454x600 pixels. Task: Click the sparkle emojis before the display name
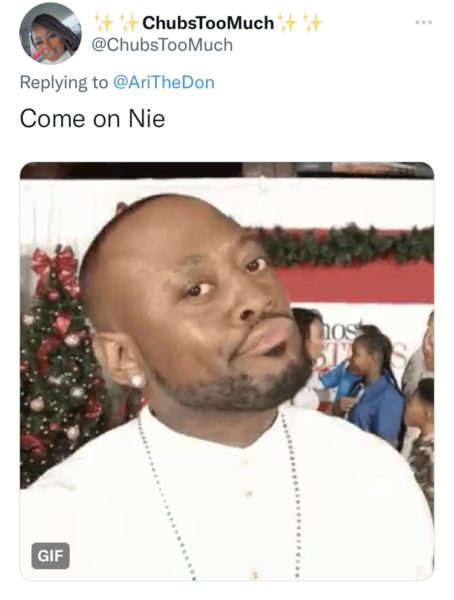click(116, 23)
